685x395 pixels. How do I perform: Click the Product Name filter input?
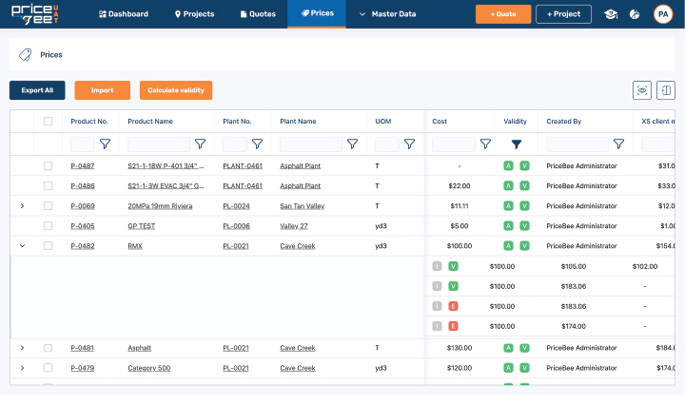point(159,144)
